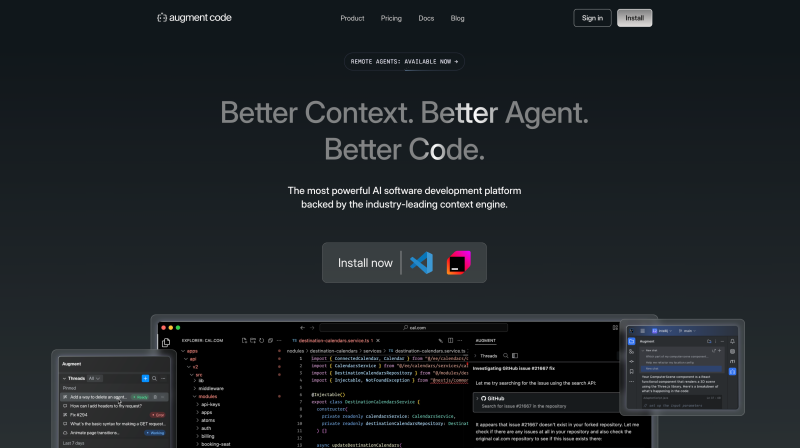Select the destination-calendars.service.ts editor tab
800x448 pixels.
click(332, 341)
